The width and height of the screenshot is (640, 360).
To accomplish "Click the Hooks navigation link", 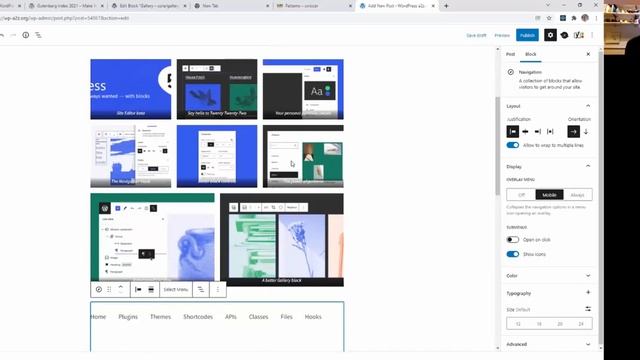I will 313,317.
